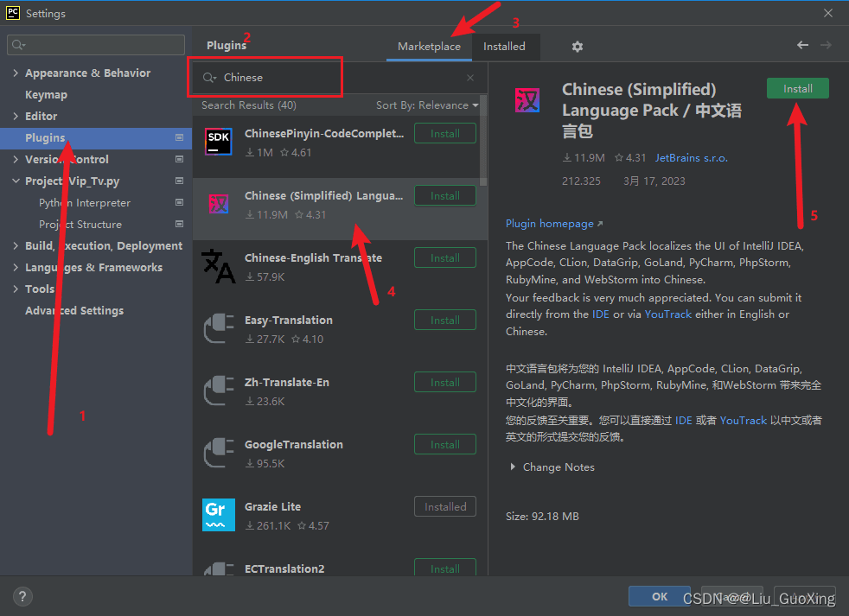Click the Chinese (Simplified) Language Pack list icon

[x=219, y=204]
